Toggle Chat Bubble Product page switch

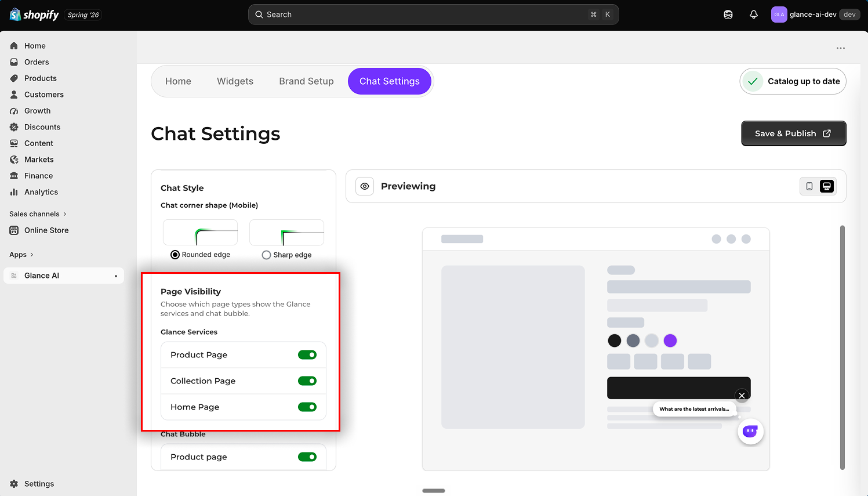tap(307, 457)
